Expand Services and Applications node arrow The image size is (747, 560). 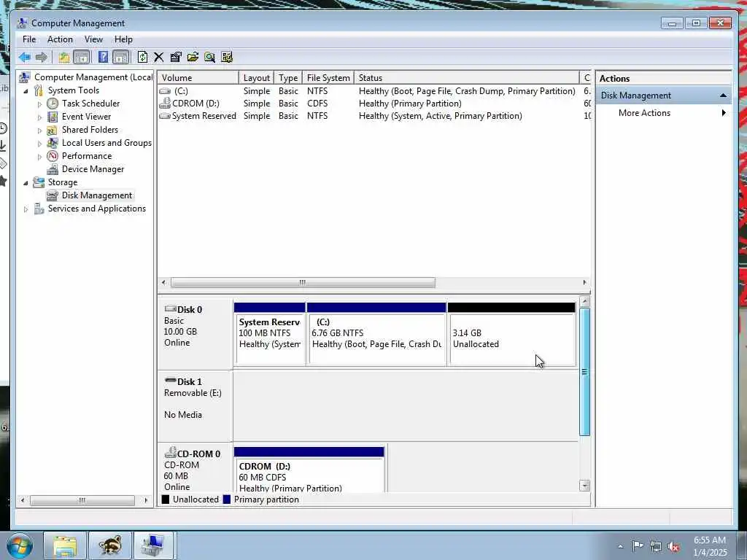point(26,209)
